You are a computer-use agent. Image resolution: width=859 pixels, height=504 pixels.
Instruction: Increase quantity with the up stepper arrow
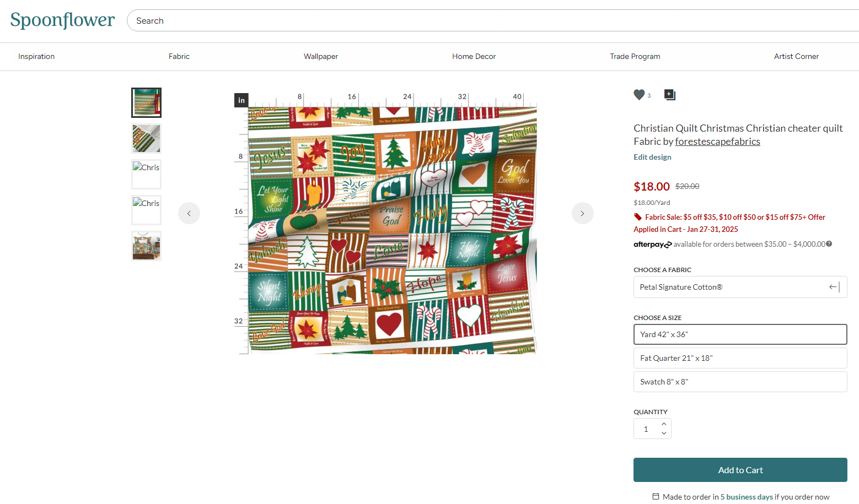click(x=664, y=424)
